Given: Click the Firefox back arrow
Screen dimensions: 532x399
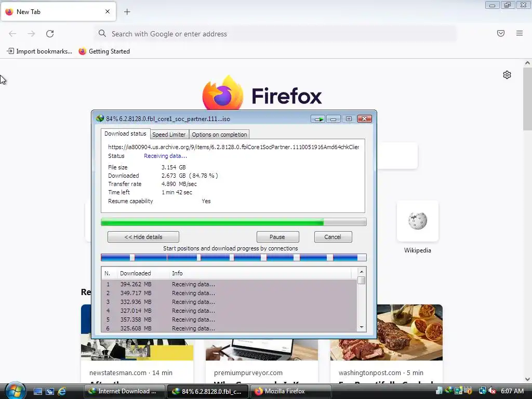Looking at the screenshot, I should click(x=12, y=34).
